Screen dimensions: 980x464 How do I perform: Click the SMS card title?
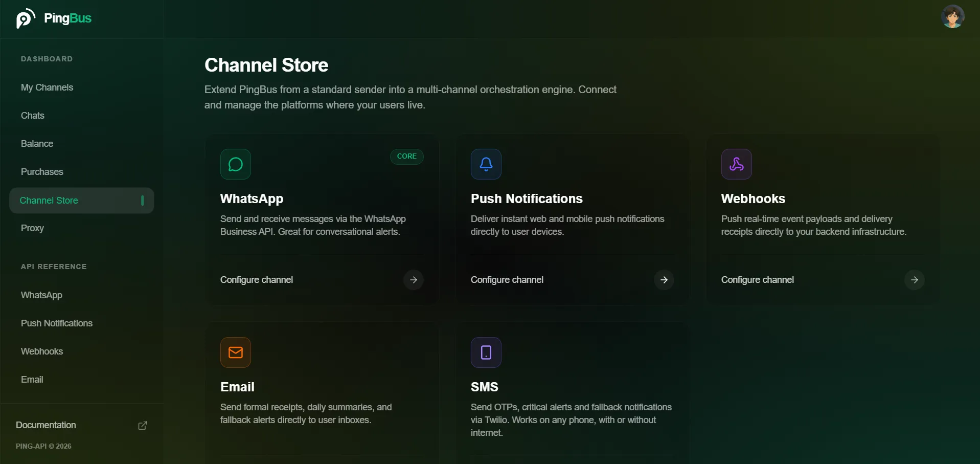click(485, 387)
